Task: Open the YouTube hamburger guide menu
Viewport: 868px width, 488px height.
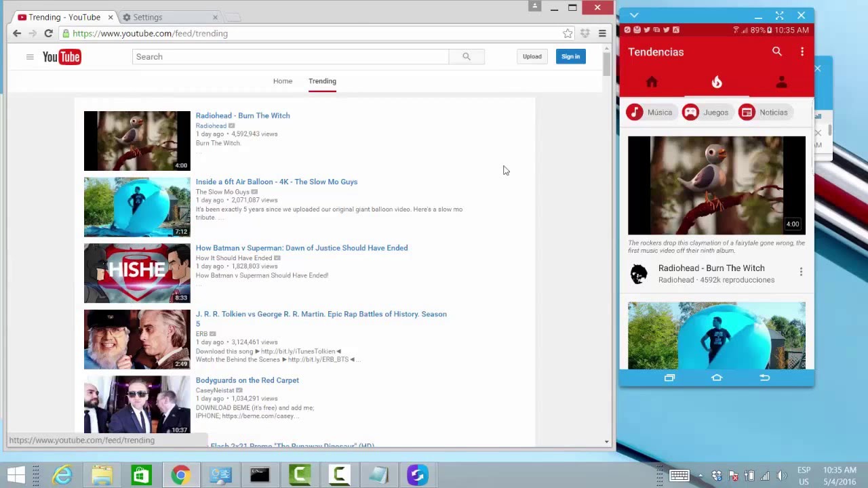Action: click(x=30, y=57)
